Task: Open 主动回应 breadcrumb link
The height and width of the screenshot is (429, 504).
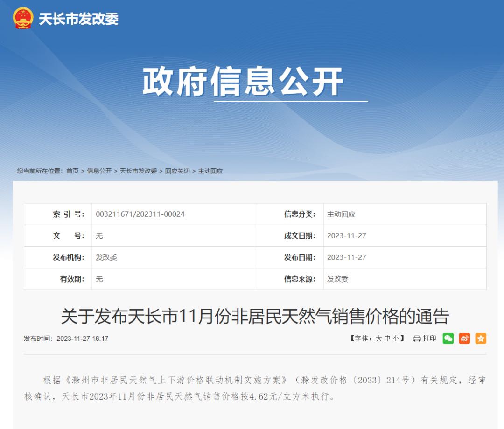Action: (210, 171)
